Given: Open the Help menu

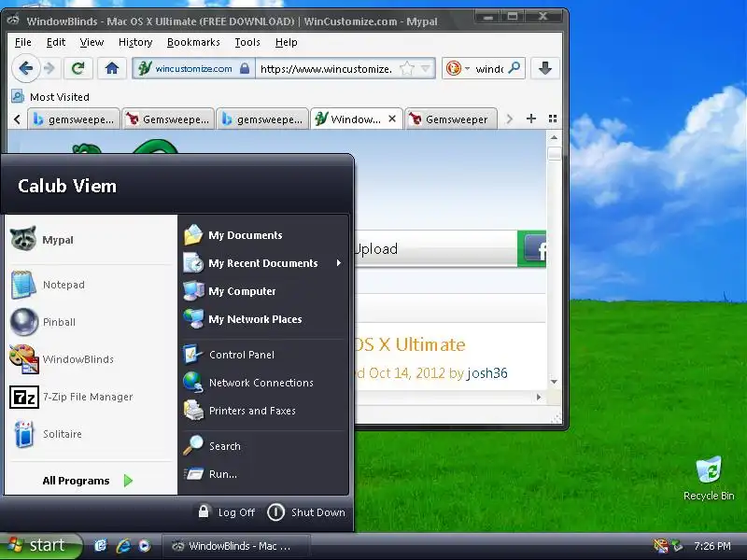Looking at the screenshot, I should pyautogui.click(x=287, y=42).
